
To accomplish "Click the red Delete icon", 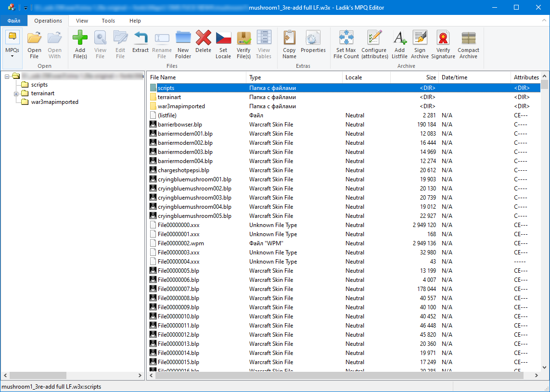I will [204, 38].
